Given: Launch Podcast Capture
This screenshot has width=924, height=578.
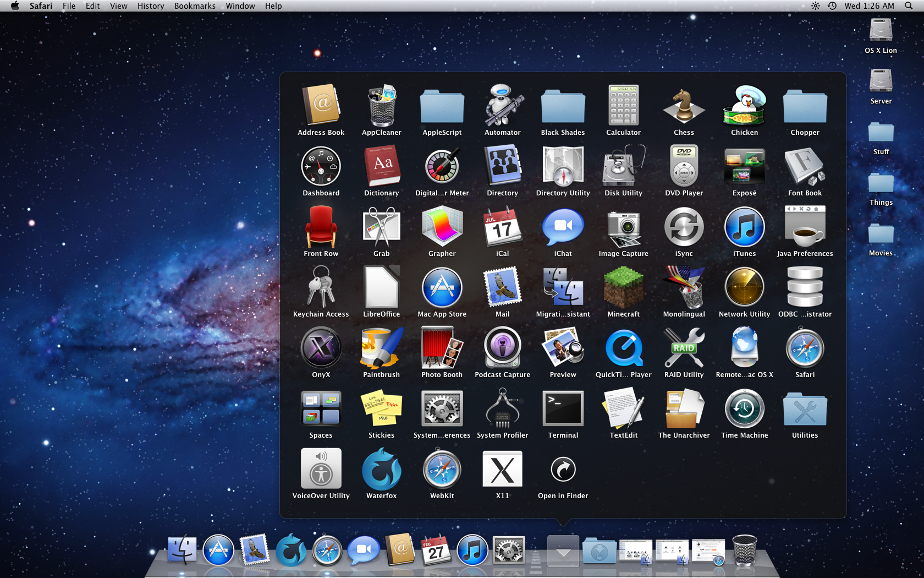Looking at the screenshot, I should tap(502, 347).
